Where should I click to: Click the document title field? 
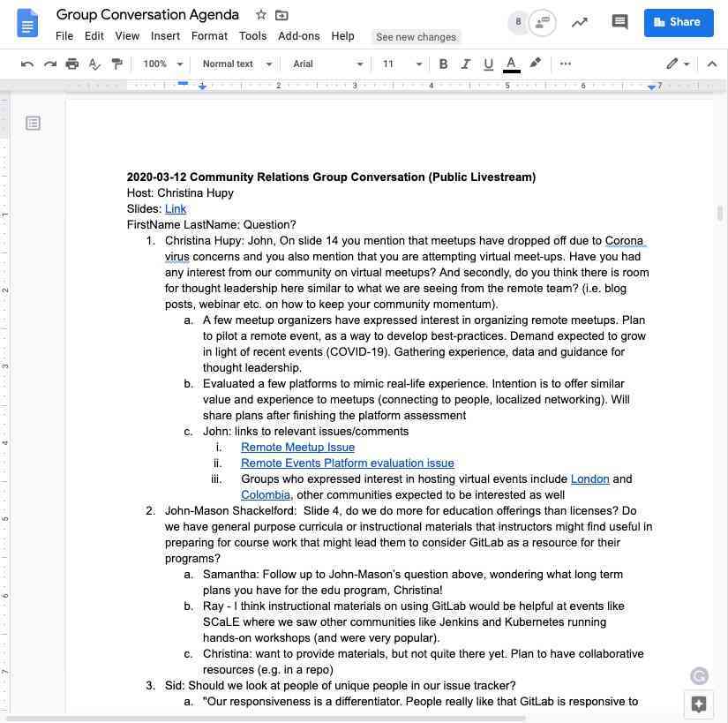pos(146,14)
